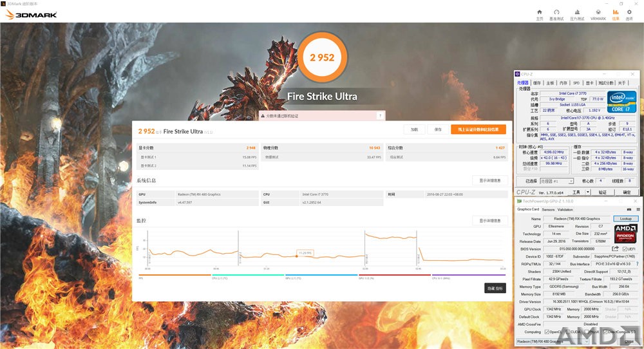Viewport: 644px width, 349px height.
Task: Click the red GPU load legend bar
Action: click(395, 275)
